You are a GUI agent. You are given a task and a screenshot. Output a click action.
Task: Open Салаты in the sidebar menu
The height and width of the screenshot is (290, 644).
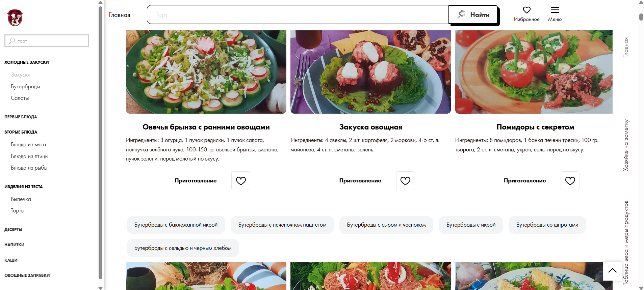point(20,98)
